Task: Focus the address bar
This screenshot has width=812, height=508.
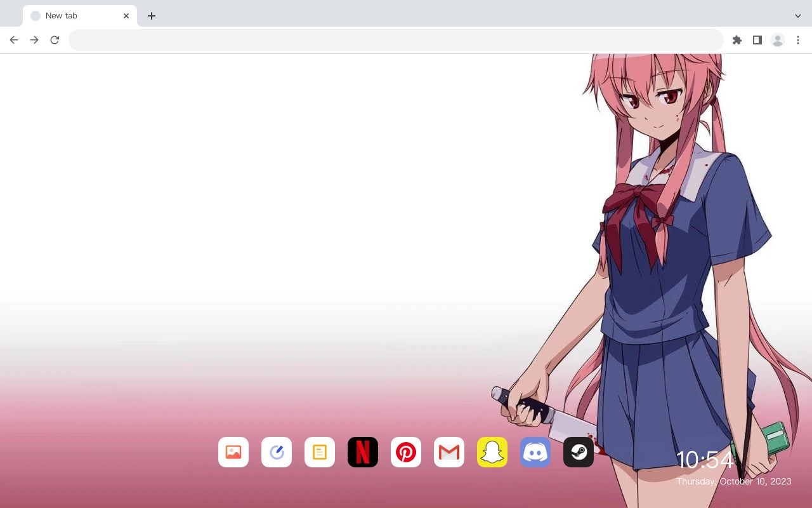Action: (396, 40)
